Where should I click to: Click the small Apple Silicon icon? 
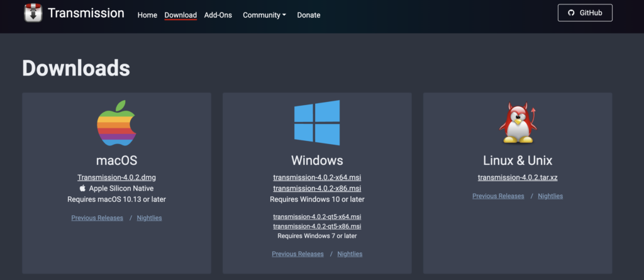click(82, 188)
